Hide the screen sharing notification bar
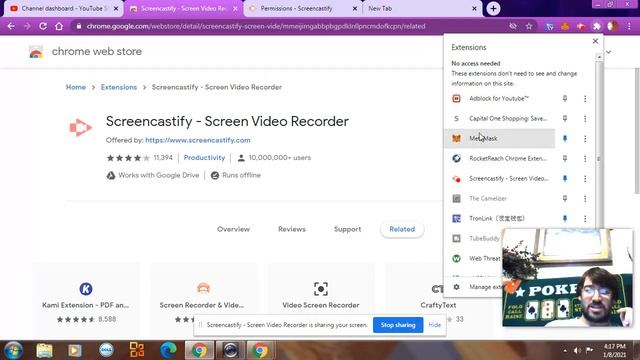The image size is (640, 360). click(434, 325)
